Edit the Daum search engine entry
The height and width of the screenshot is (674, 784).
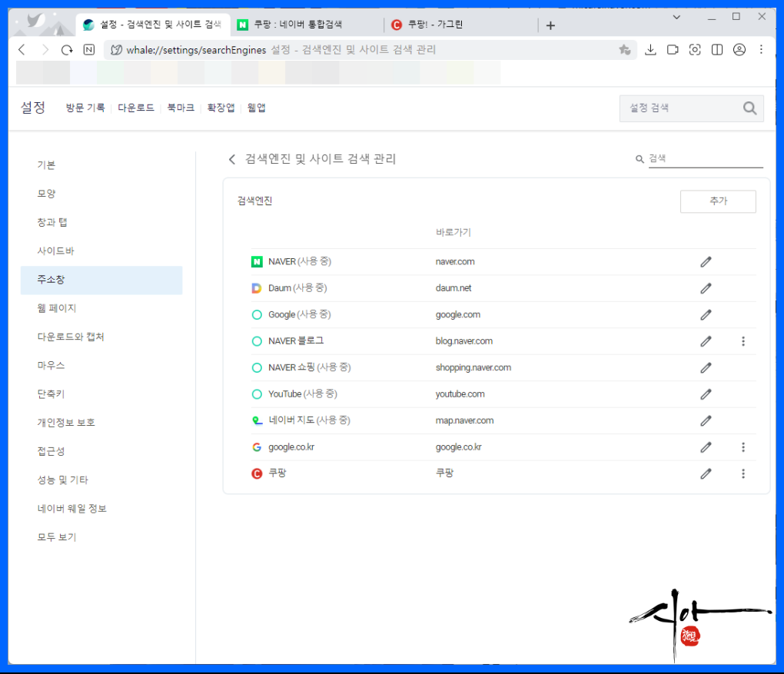[x=706, y=288]
